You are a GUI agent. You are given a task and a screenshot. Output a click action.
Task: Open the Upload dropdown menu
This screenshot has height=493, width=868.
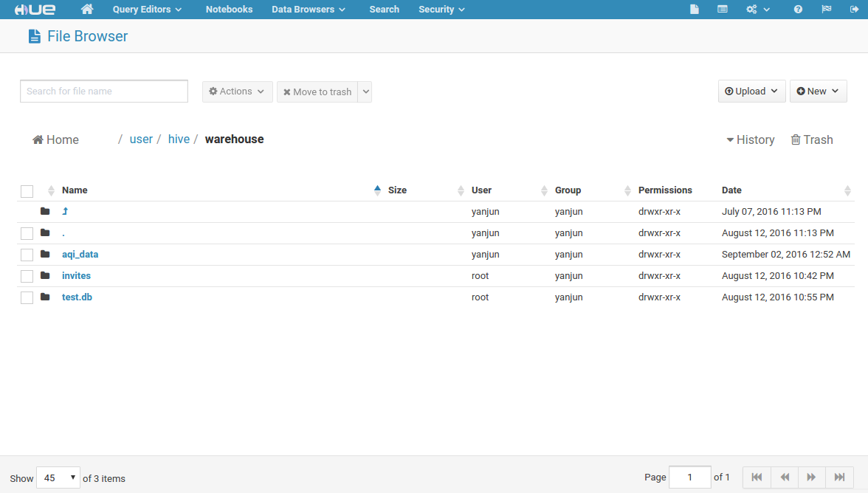(750, 92)
